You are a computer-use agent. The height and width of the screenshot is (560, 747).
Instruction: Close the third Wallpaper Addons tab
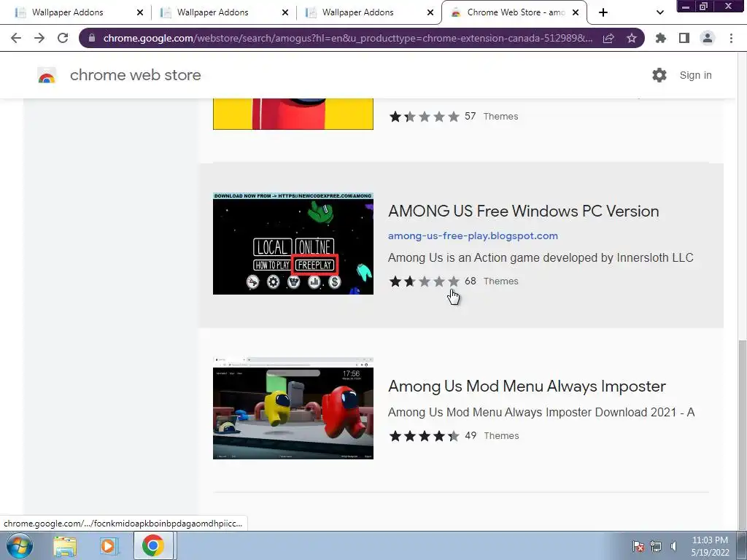430,12
